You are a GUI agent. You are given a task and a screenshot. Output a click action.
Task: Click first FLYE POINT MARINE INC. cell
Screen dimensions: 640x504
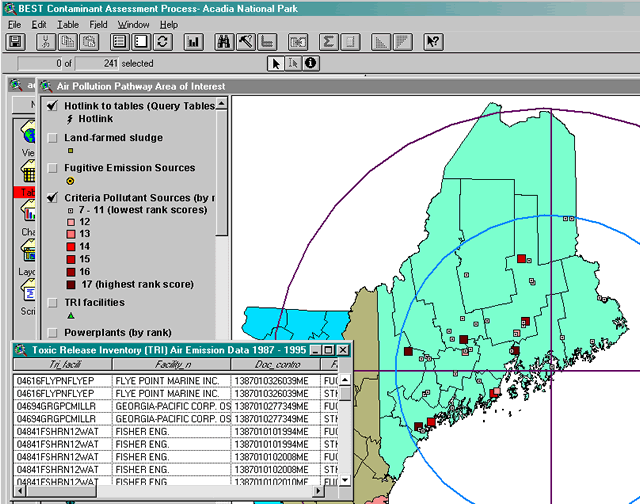171,381
